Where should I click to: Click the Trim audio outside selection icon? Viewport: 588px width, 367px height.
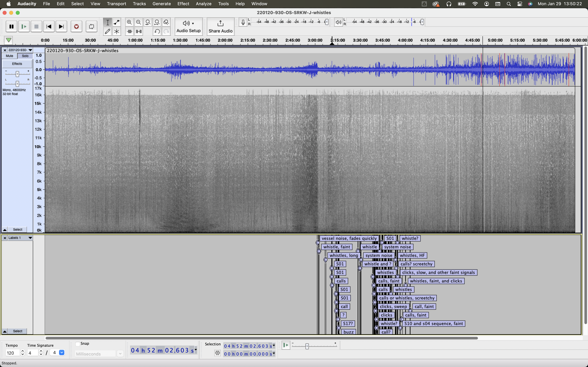[x=129, y=31]
